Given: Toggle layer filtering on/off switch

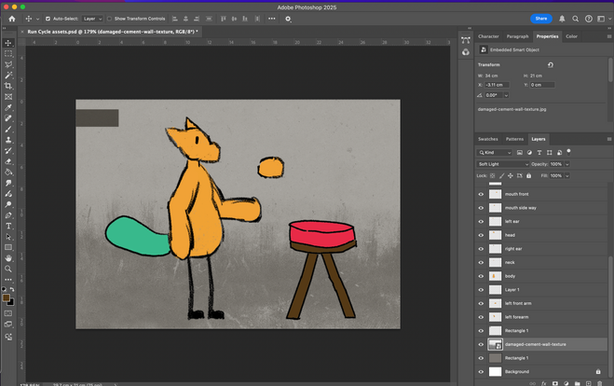Looking at the screenshot, I should [569, 152].
